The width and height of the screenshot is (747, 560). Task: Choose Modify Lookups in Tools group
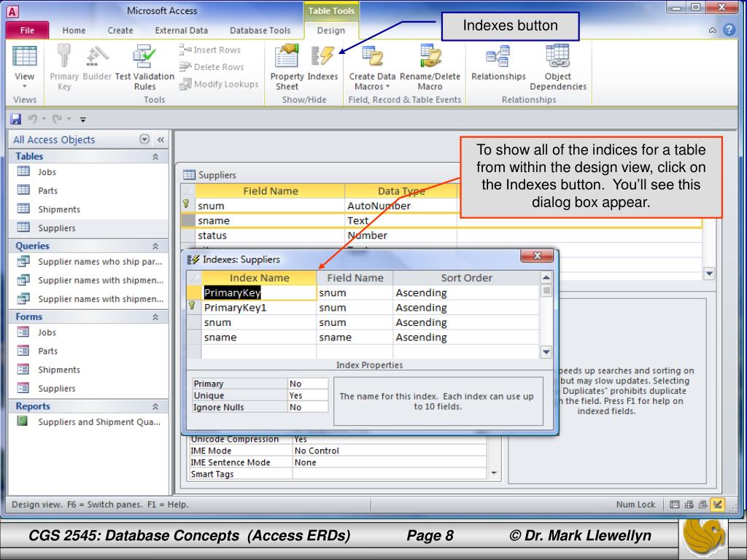(x=219, y=85)
